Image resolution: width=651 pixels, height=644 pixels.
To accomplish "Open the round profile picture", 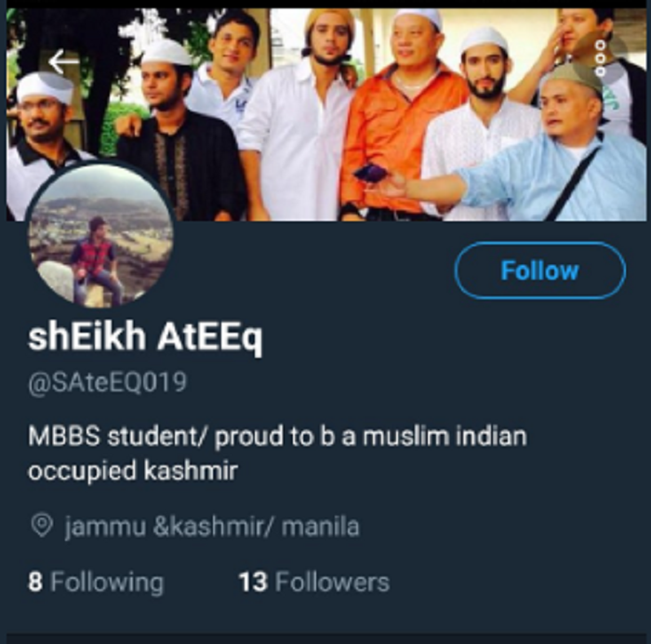I will pos(100,235).
